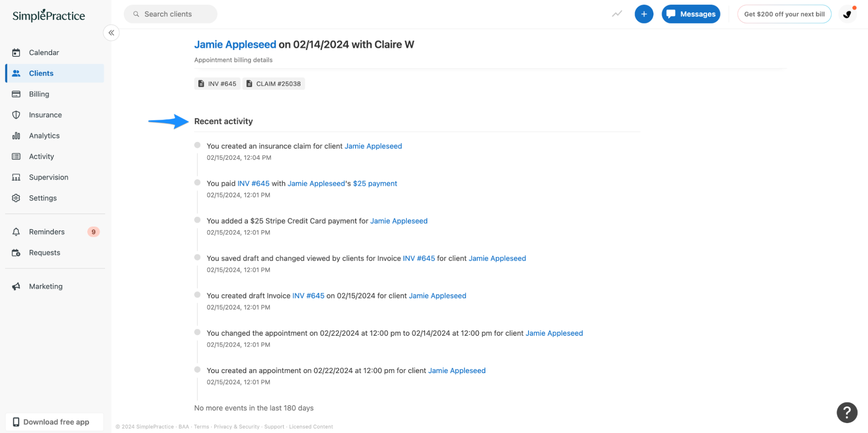Open Settings from the sidebar
The image size is (868, 433).
point(43,198)
